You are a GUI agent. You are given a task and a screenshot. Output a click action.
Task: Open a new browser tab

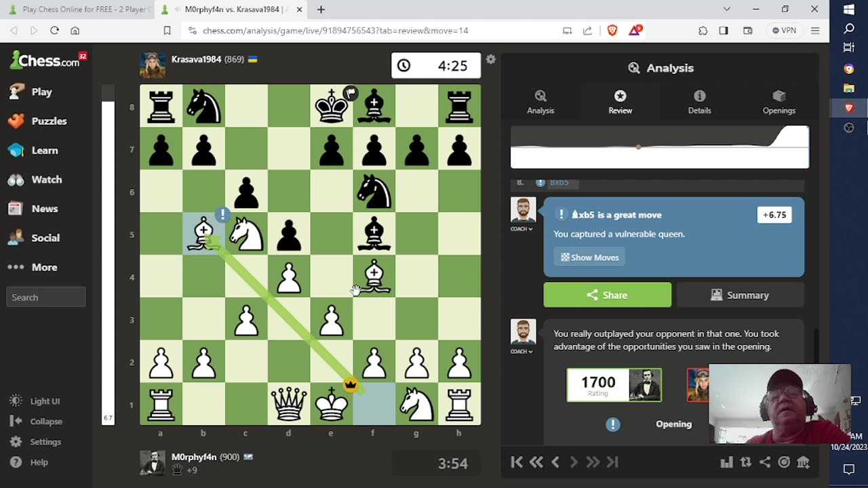321,9
